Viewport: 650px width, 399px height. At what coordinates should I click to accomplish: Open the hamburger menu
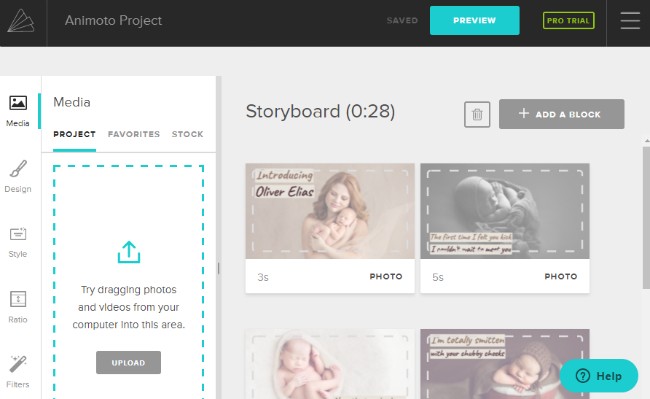[630, 20]
